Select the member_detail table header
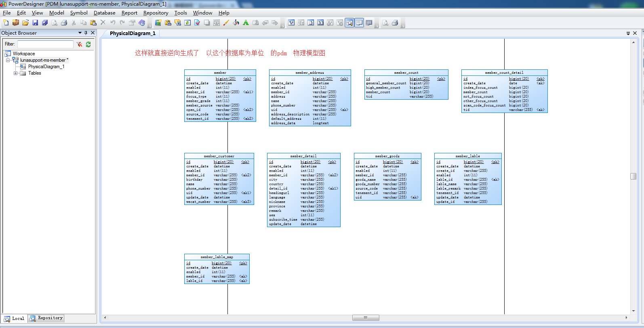 (303, 156)
